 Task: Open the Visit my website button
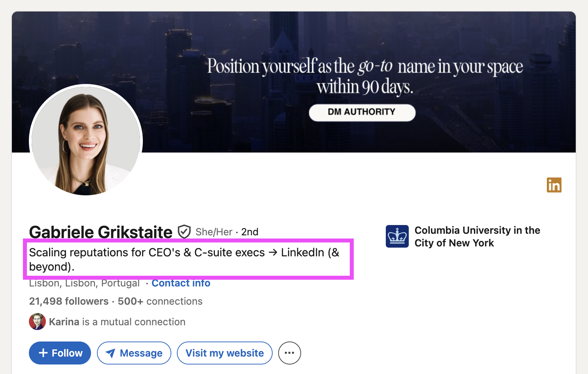pyautogui.click(x=224, y=353)
